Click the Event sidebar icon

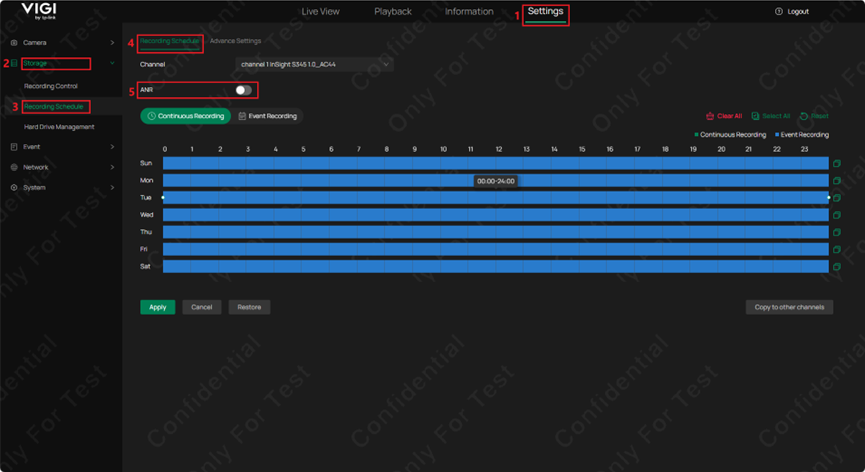14,147
